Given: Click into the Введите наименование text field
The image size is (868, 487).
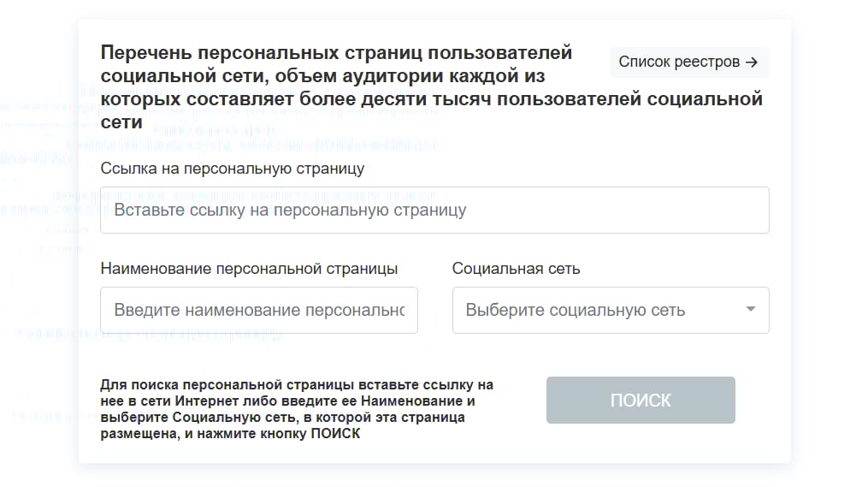Looking at the screenshot, I should click(x=258, y=310).
